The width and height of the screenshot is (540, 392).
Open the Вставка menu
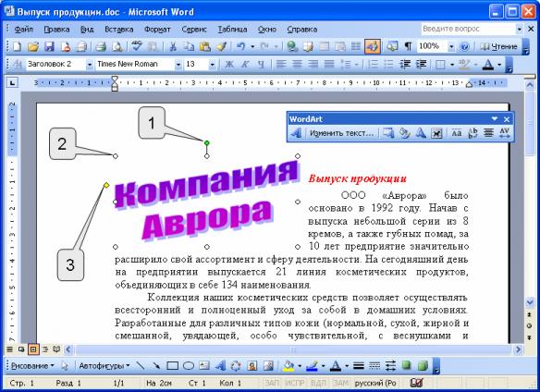click(118, 30)
